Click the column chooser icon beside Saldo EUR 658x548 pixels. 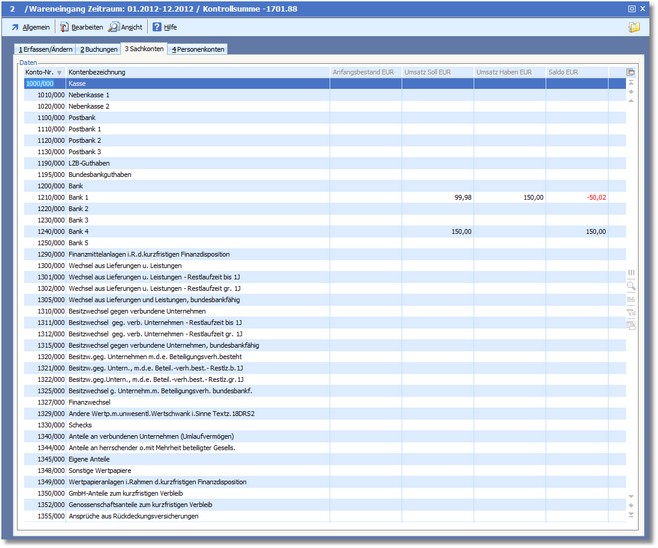tap(630, 72)
